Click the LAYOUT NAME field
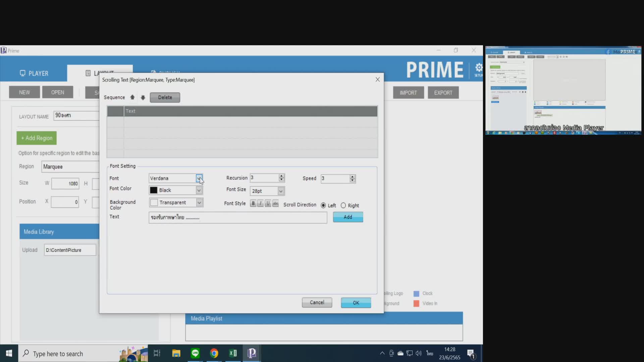 (x=76, y=116)
